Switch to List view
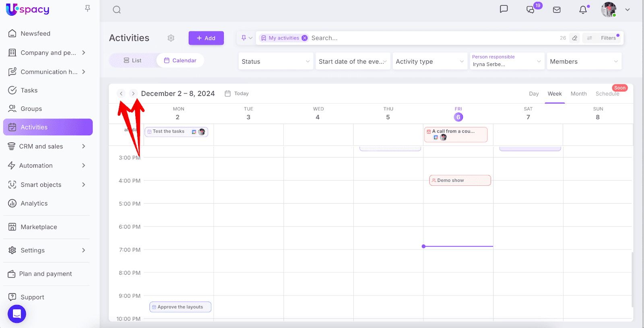The width and height of the screenshot is (644, 328). pyautogui.click(x=132, y=60)
